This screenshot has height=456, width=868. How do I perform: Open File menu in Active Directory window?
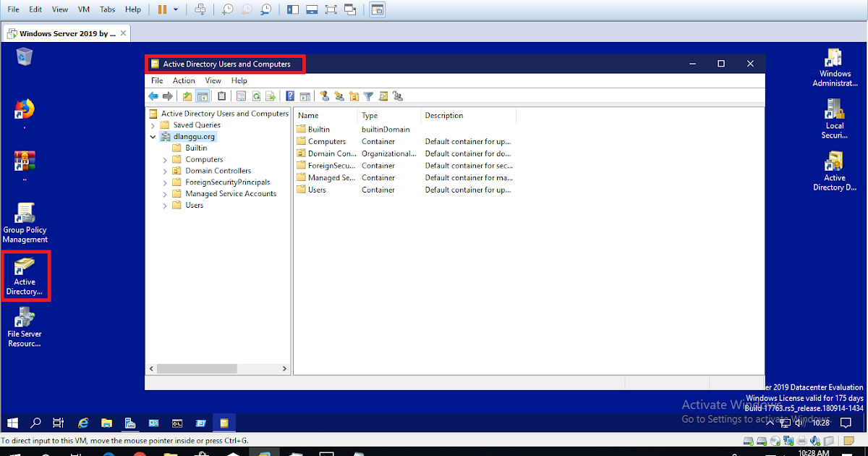(x=157, y=80)
